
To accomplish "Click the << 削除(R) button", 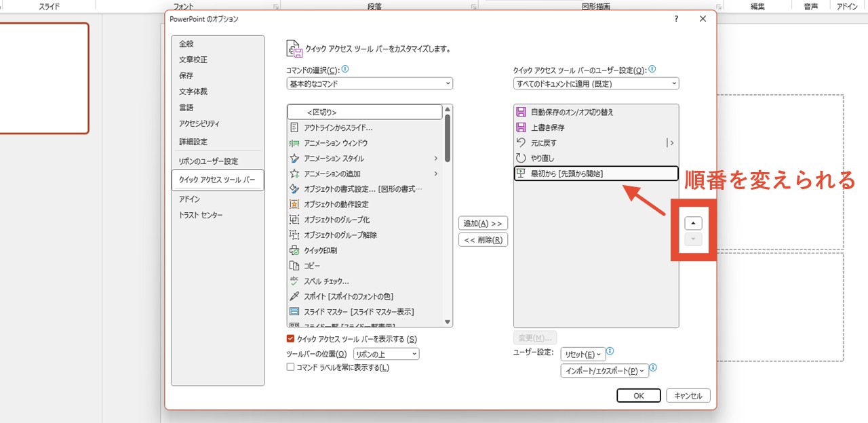I will click(x=483, y=239).
